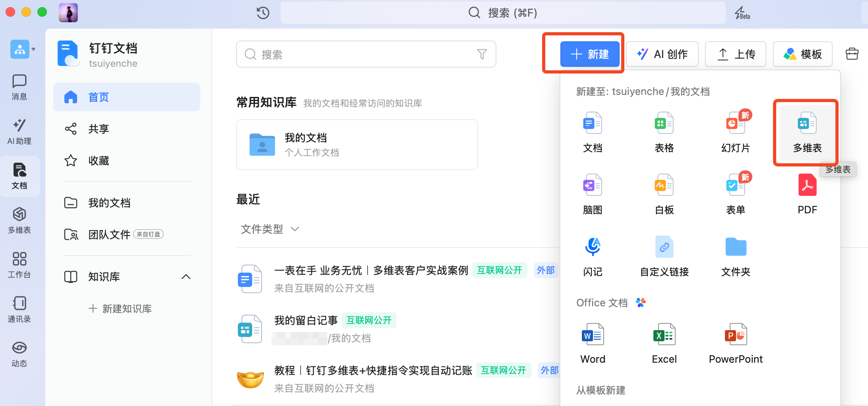Open 团队文件 in navigation list

click(127, 234)
